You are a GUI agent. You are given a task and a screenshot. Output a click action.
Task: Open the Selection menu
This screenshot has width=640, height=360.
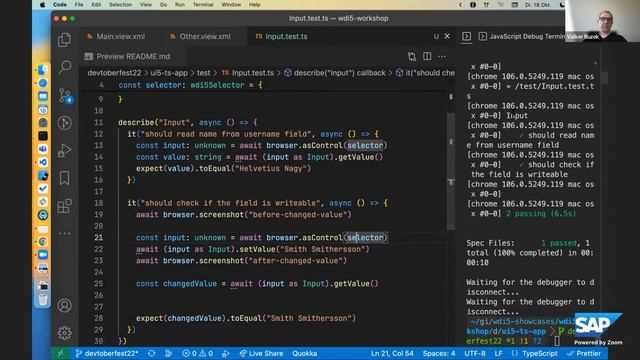tap(120, 5)
